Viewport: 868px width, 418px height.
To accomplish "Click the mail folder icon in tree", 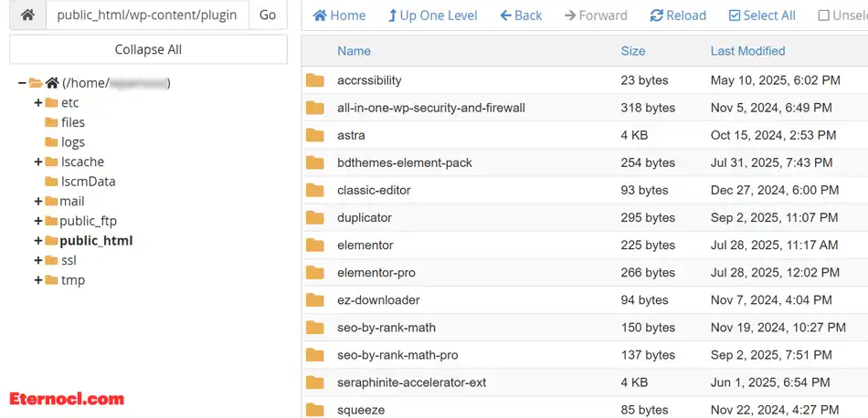I will coord(51,202).
